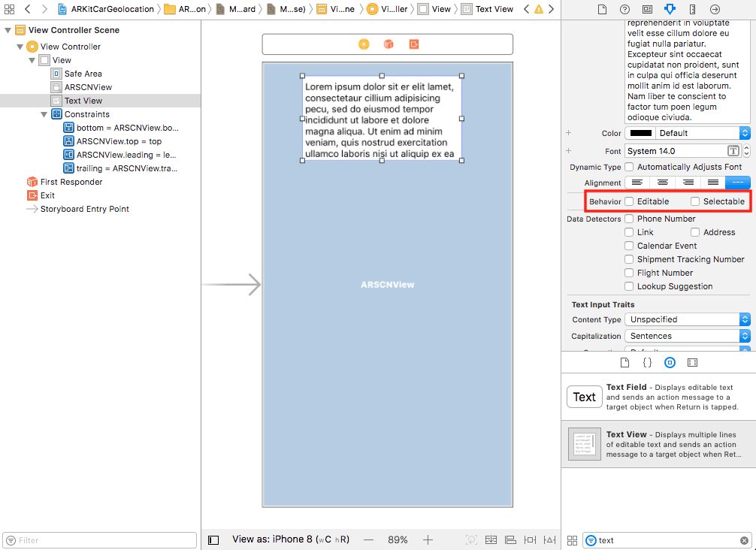
Task: Click the outline Filter field
Action: [99, 540]
